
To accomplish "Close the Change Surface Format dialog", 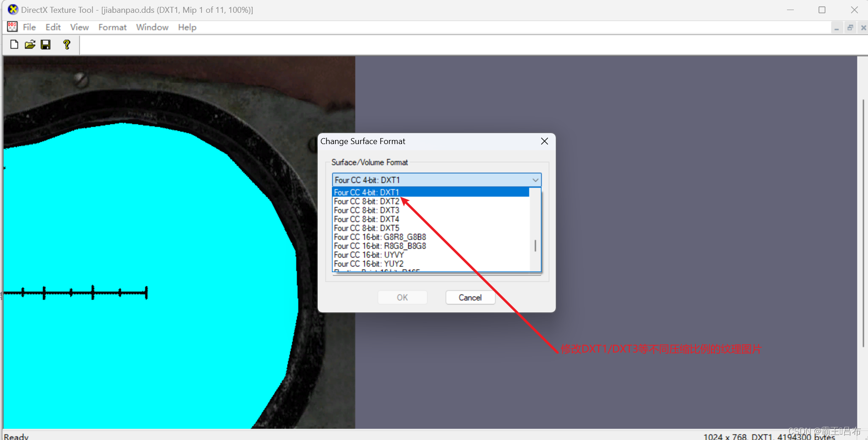I will click(544, 141).
